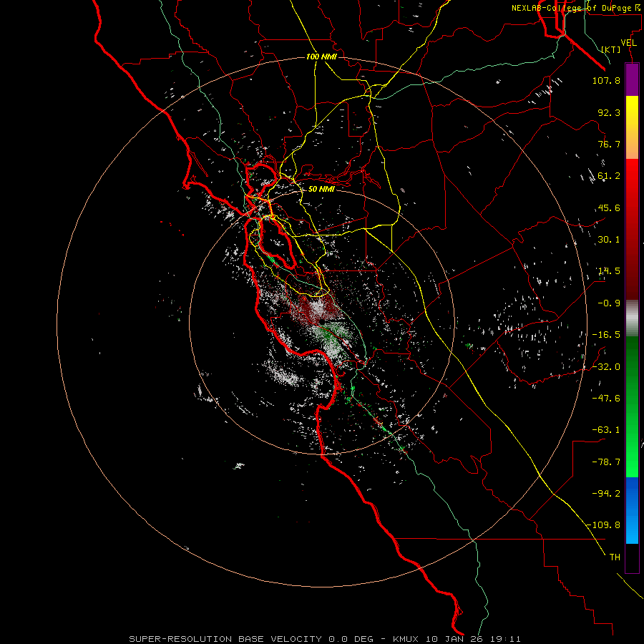Screen dimensions: 644x644
Task: Pick the black TH segment of the color bar
Action: pos(632,558)
